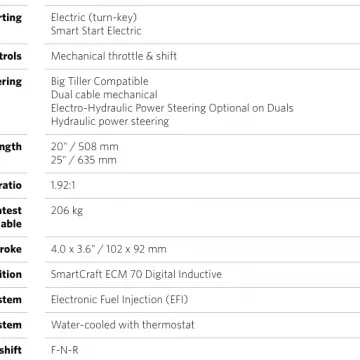The width and height of the screenshot is (360, 360).
Task: Select the 'Smart Start Electric' text
Action: [96, 31]
